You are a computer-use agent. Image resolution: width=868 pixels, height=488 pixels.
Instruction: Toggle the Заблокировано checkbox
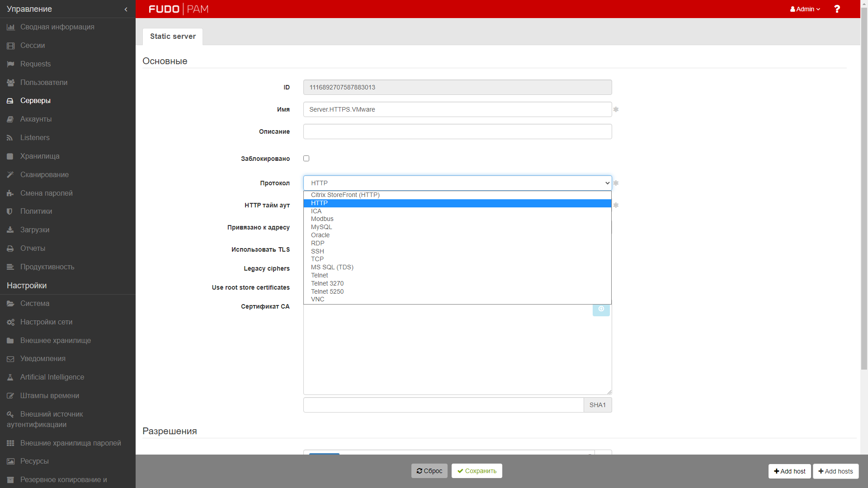(x=306, y=159)
